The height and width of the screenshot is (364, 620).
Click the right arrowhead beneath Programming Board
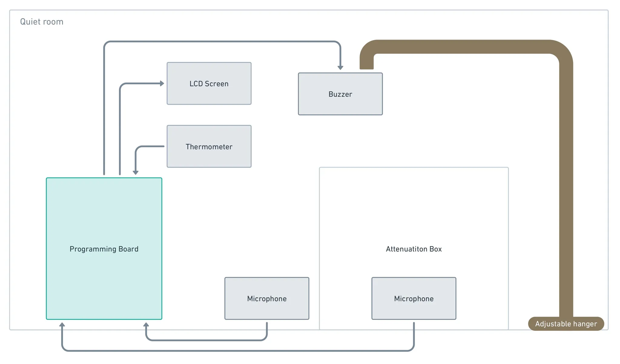(x=146, y=325)
